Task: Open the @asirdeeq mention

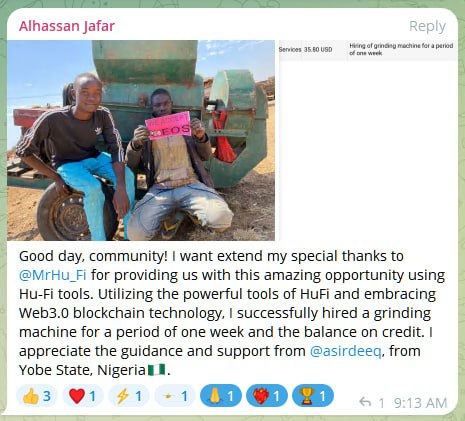Action: (x=345, y=351)
